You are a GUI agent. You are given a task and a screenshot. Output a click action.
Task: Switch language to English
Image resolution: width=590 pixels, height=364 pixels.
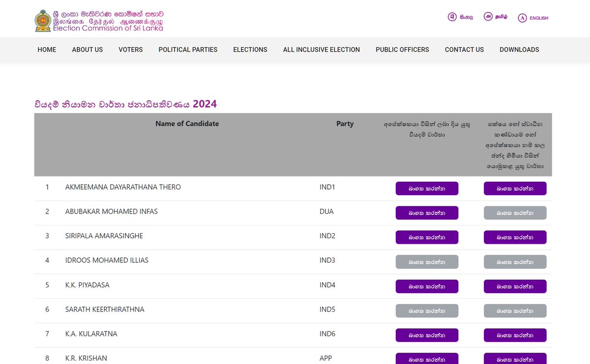(x=533, y=18)
